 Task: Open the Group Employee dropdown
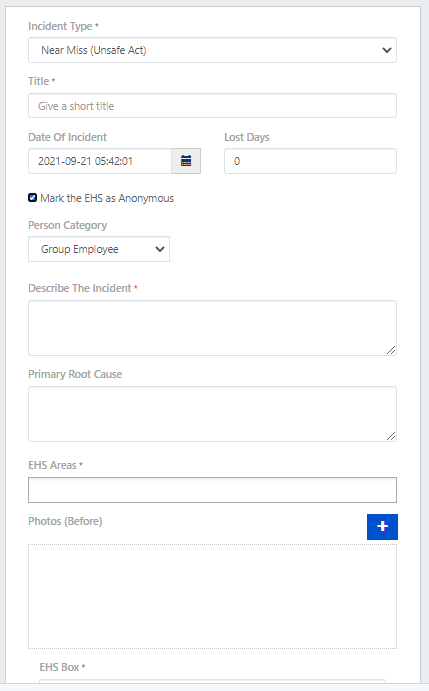99,249
